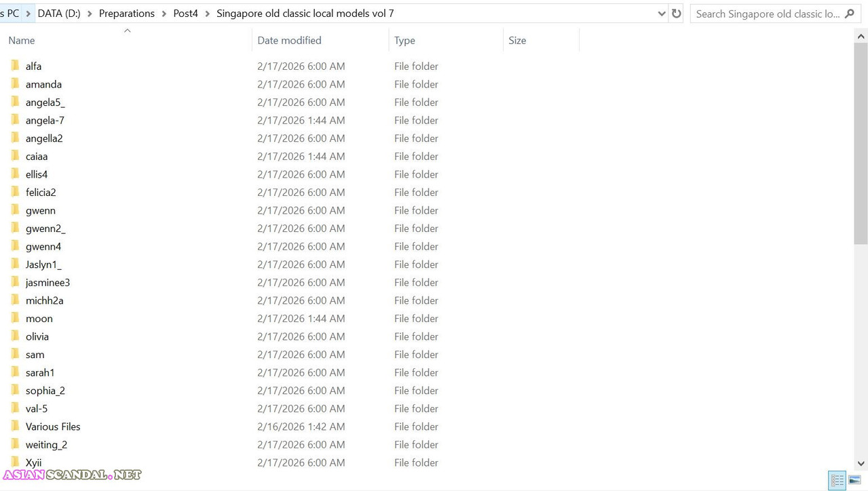Image resolution: width=868 pixels, height=491 pixels.
Task: Select the sophia_2 folder icon
Action: 15,391
